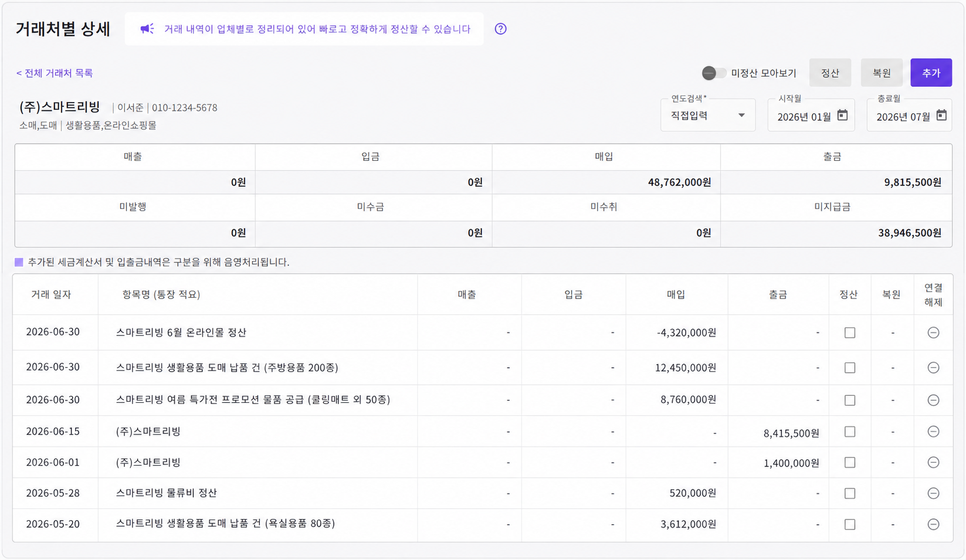Click the 거래 일자 column header
The image size is (966, 560).
click(x=51, y=294)
